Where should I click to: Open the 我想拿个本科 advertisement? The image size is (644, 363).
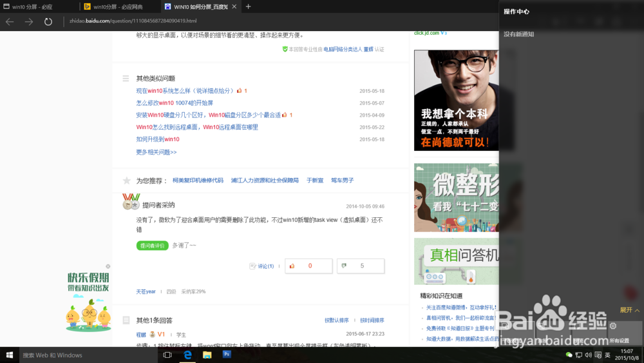457,101
